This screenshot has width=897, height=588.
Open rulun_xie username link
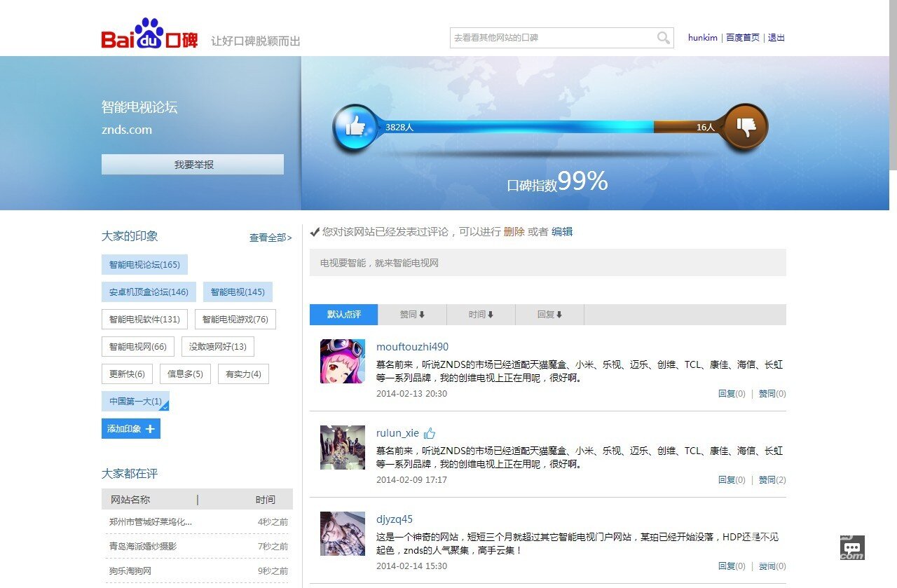pyautogui.click(x=397, y=433)
